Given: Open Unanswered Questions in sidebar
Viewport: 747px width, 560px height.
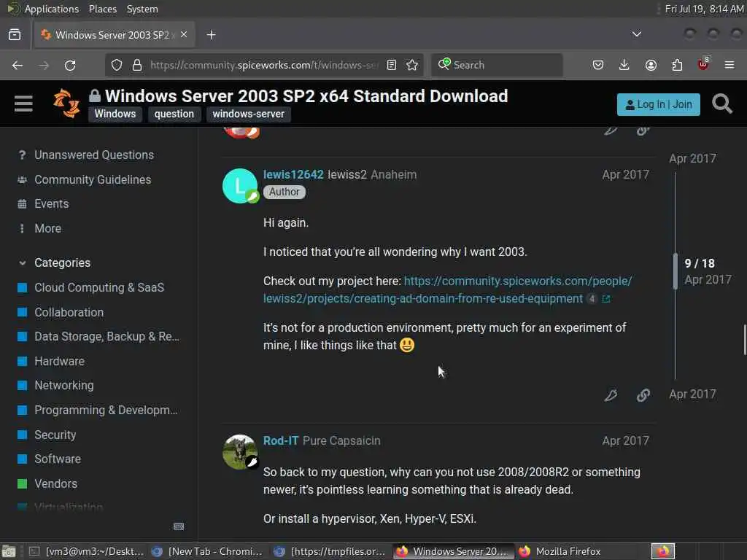Looking at the screenshot, I should [x=94, y=155].
